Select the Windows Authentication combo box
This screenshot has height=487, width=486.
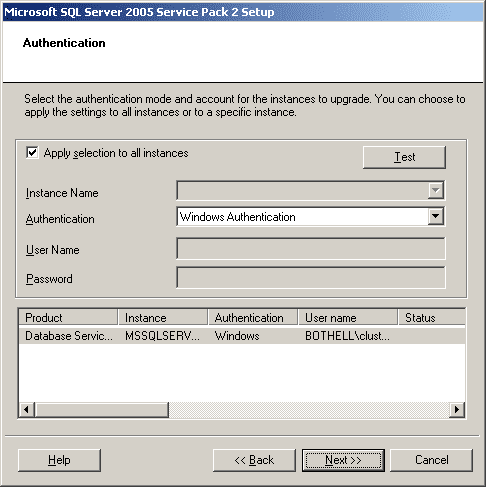pos(311,217)
